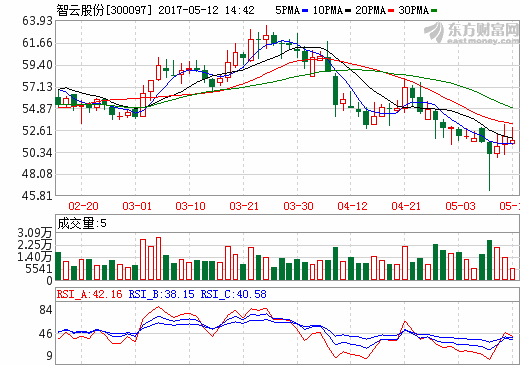Click the 03-01 date label
The image size is (520, 365).
(137, 206)
